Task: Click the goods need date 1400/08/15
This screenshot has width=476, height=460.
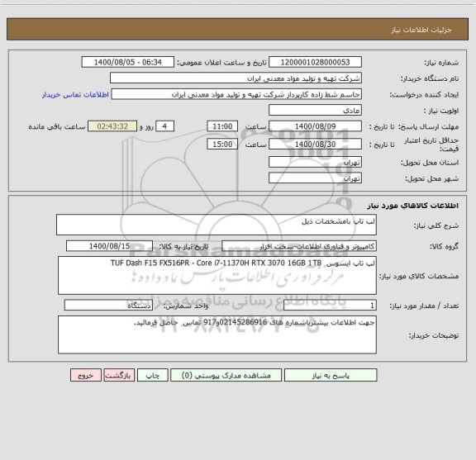Action: 109,246
